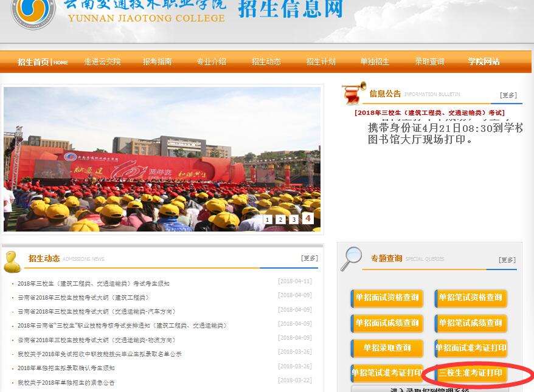Click the magnifying glass icon beside 专题查询

[x=350, y=259]
